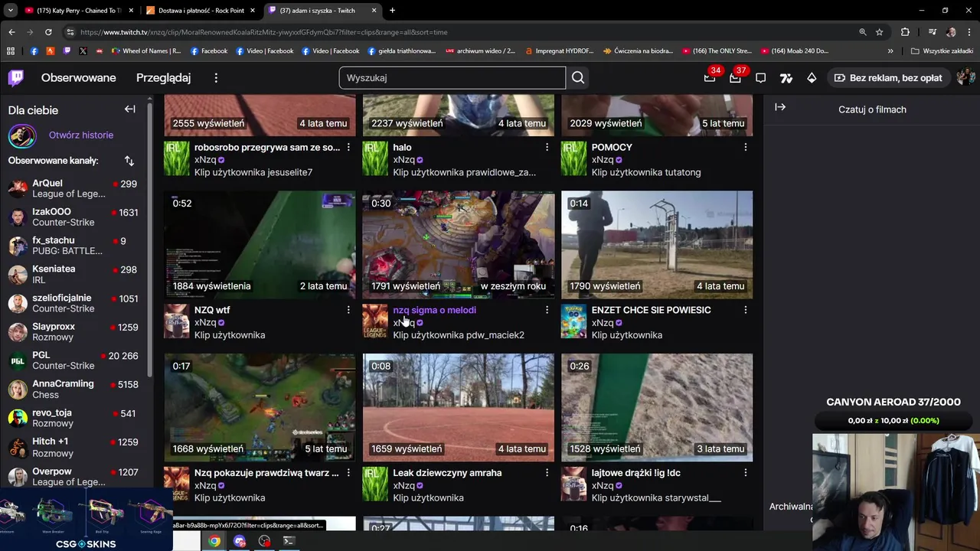This screenshot has height=551, width=980.
Task: Open the Obserwowane section
Action: [x=79, y=78]
